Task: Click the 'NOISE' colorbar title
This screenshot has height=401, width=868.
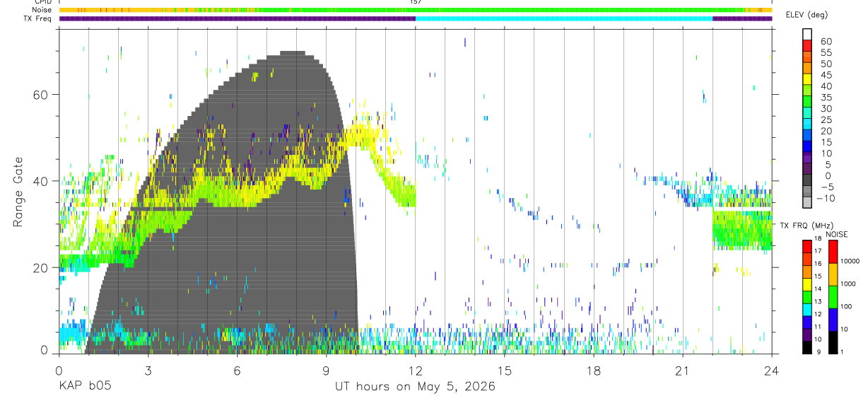Action: (836, 234)
